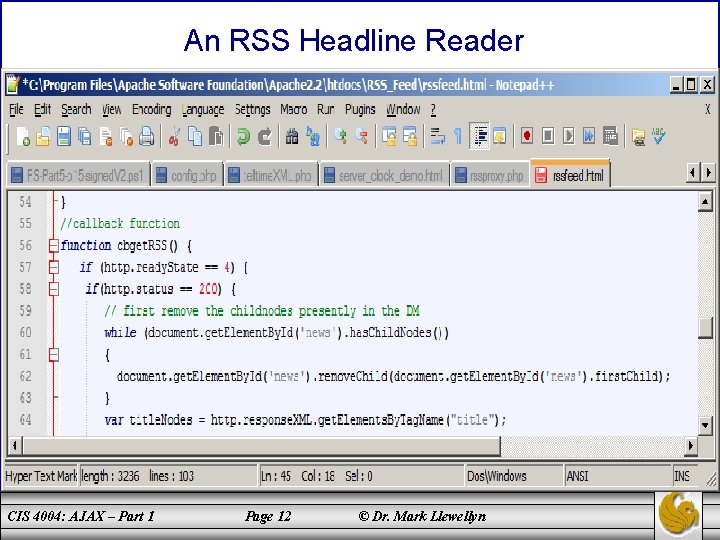The image size is (720, 540).
Task: Open the View menu
Action: (x=112, y=109)
